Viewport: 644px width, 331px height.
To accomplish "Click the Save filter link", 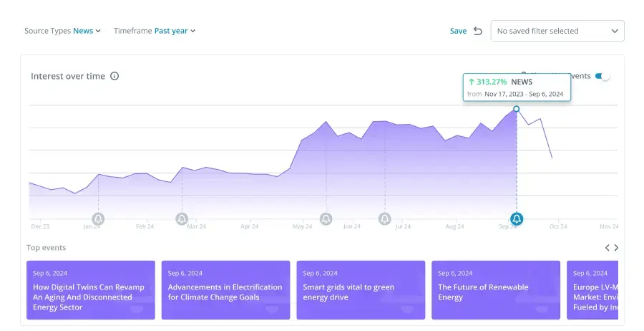I will [458, 31].
